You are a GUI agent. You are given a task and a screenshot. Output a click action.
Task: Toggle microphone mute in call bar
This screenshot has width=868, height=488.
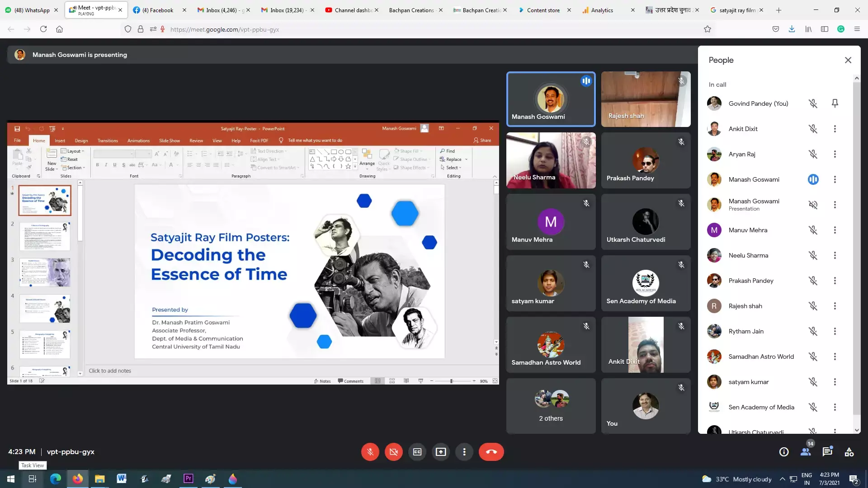370,452
